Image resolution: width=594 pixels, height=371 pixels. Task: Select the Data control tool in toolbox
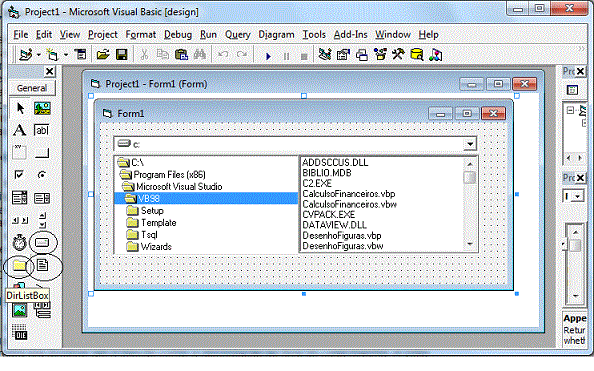point(42,310)
